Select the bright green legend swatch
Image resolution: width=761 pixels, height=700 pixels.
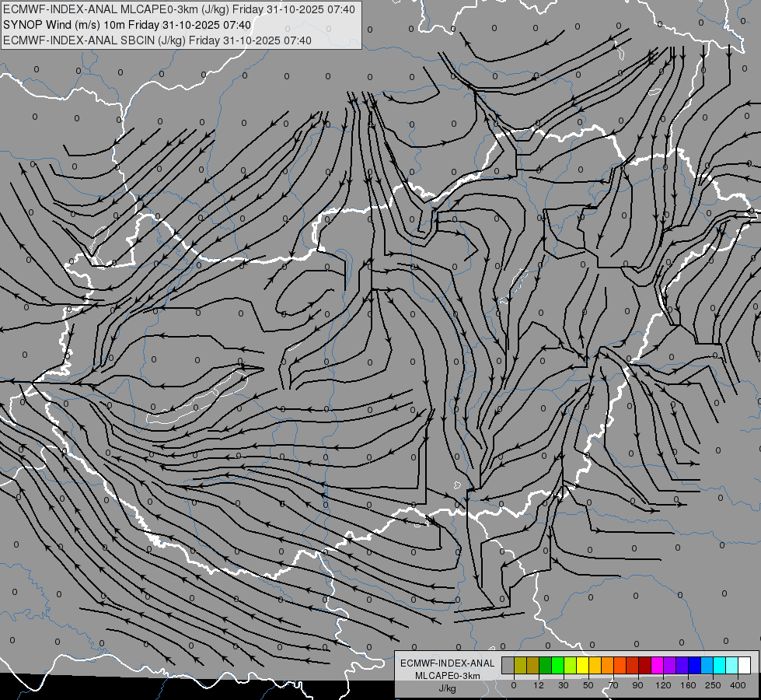pyautogui.click(x=557, y=665)
